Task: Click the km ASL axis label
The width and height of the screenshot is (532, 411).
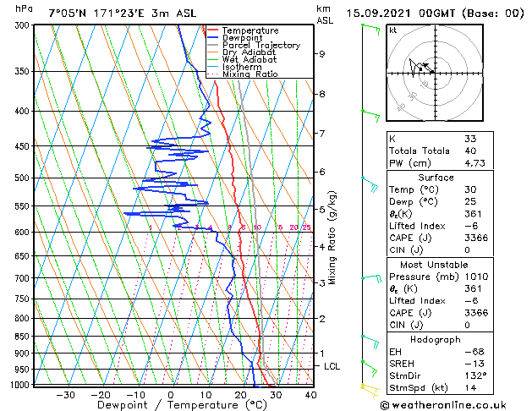Action: click(325, 14)
